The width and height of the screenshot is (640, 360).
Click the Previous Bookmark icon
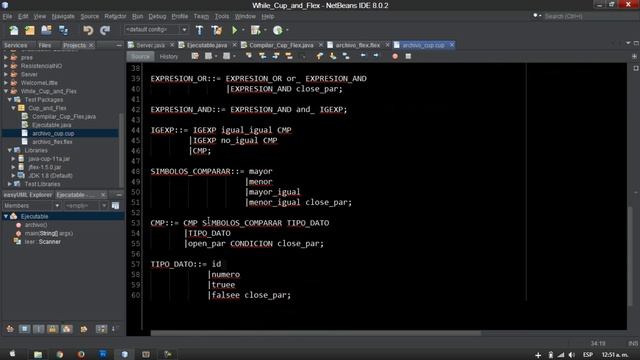(320, 56)
